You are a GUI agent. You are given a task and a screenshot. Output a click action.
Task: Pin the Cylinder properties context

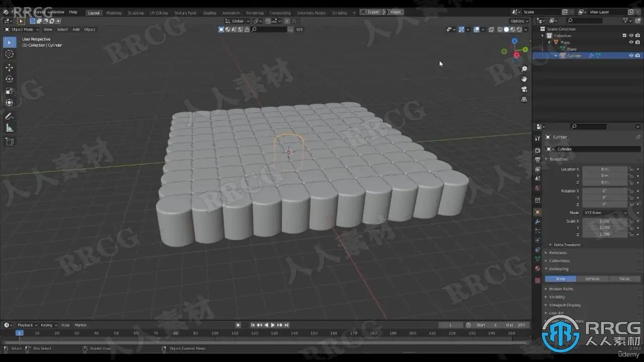tap(638, 137)
